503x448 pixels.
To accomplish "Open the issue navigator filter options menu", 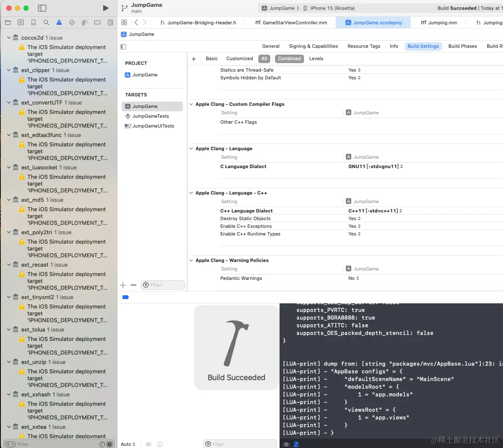I will pos(10,444).
